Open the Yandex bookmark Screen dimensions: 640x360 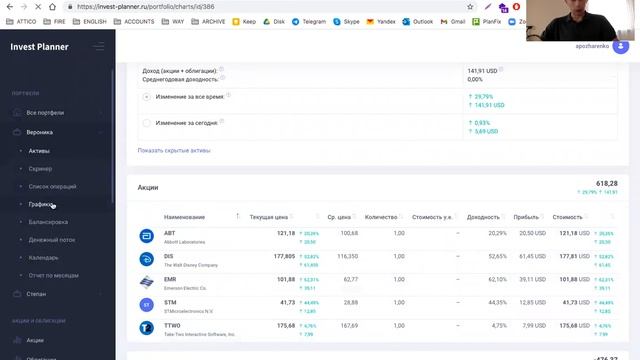[x=381, y=22]
